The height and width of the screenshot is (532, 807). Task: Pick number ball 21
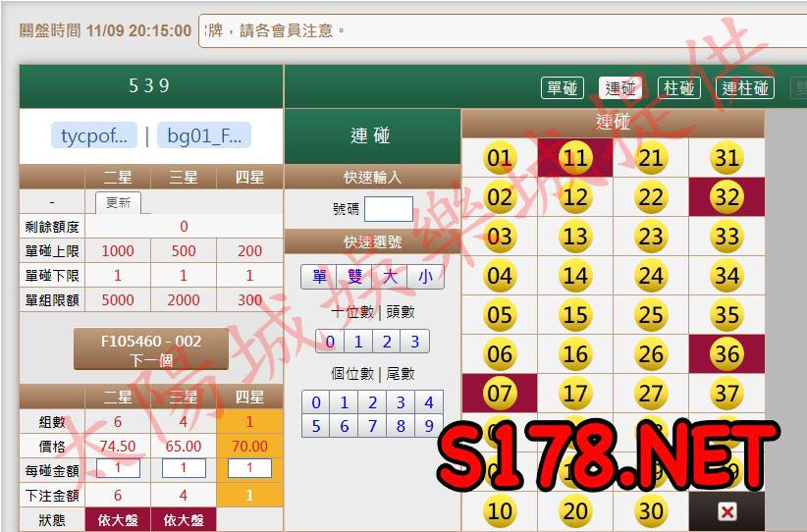(651, 158)
